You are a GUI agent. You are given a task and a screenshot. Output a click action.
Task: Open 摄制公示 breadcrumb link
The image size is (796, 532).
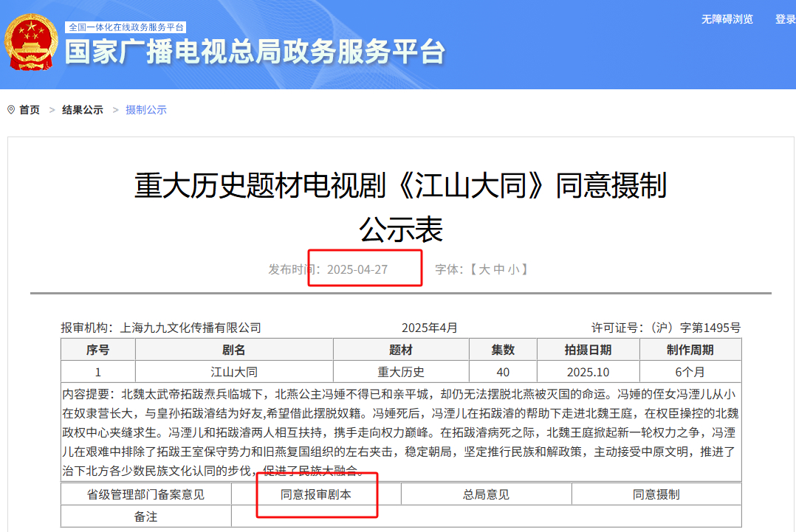(x=146, y=109)
